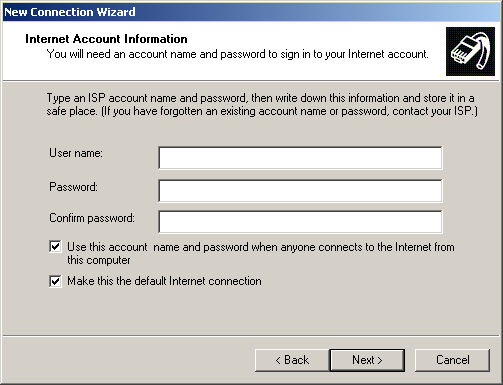Click into the Confirm password field
This screenshot has height=385, width=503.
tap(300, 222)
